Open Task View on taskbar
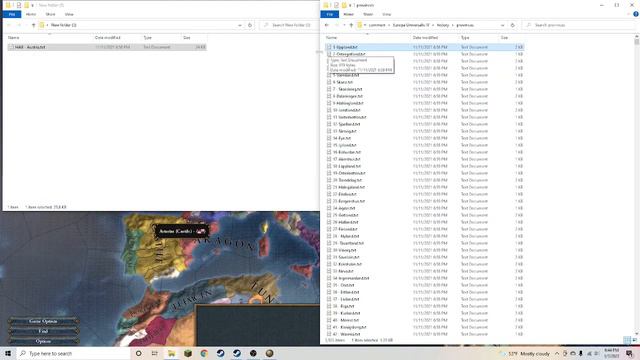 pyautogui.click(x=155, y=353)
